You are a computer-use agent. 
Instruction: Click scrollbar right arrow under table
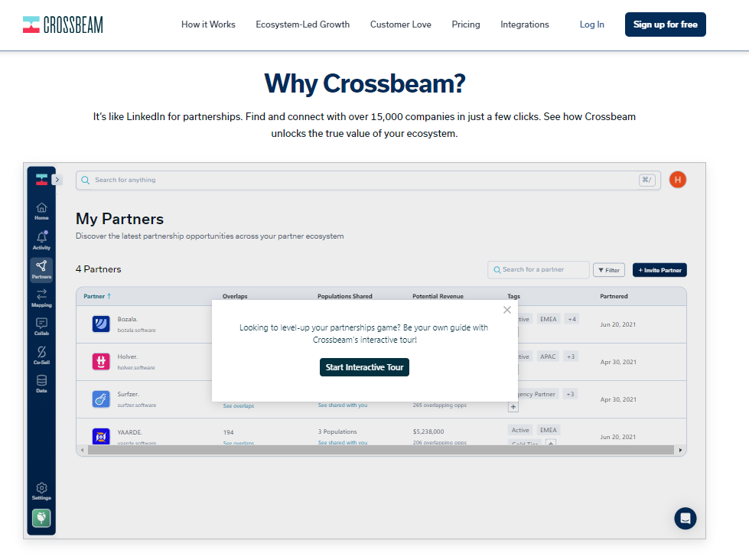[680, 450]
